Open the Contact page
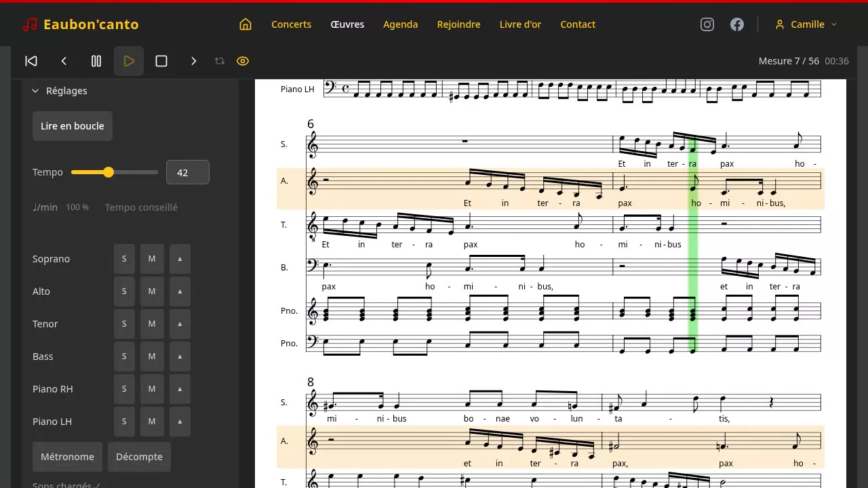Screen dimensions: 868x488 point(578,24)
